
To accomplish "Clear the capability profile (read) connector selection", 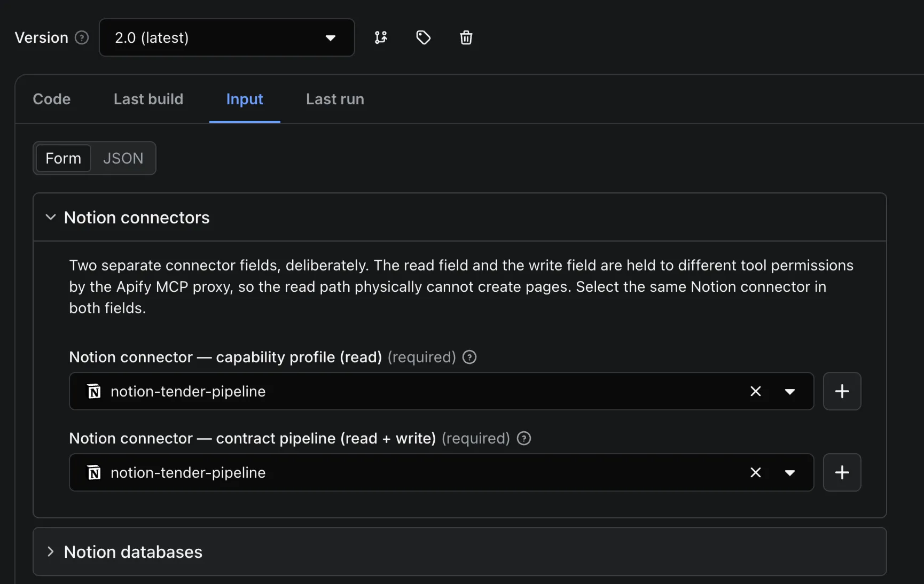I will pyautogui.click(x=755, y=391).
